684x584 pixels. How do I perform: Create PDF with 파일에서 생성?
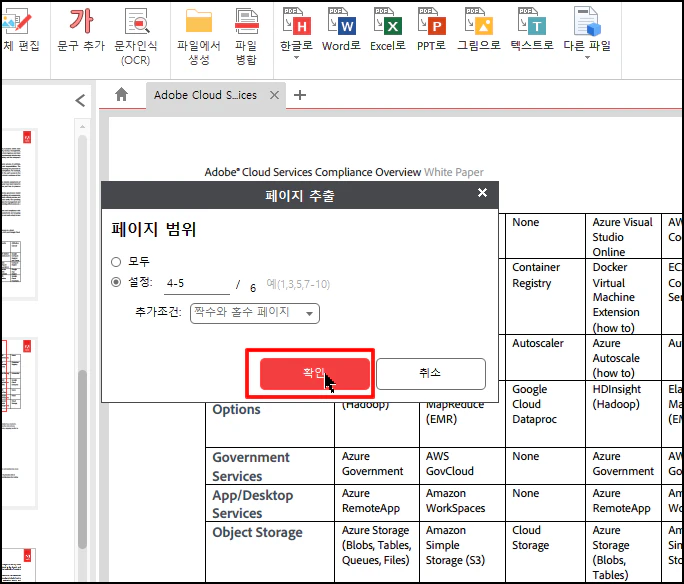point(198,37)
